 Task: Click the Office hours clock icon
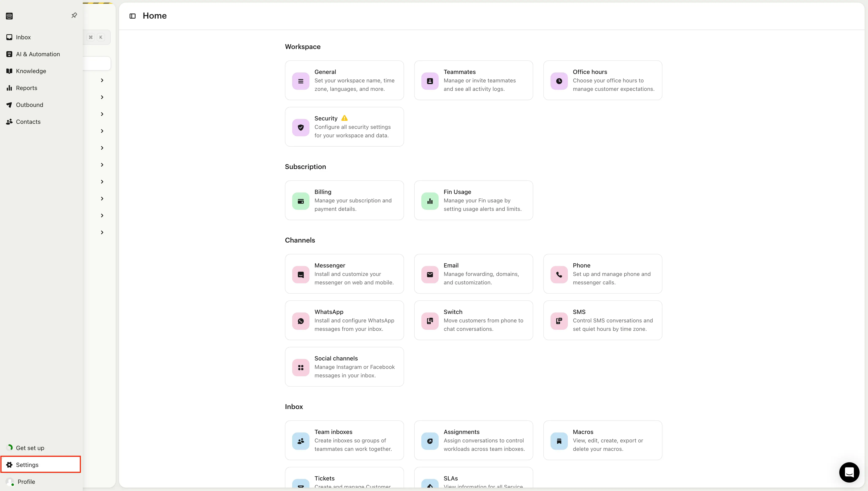coord(559,81)
